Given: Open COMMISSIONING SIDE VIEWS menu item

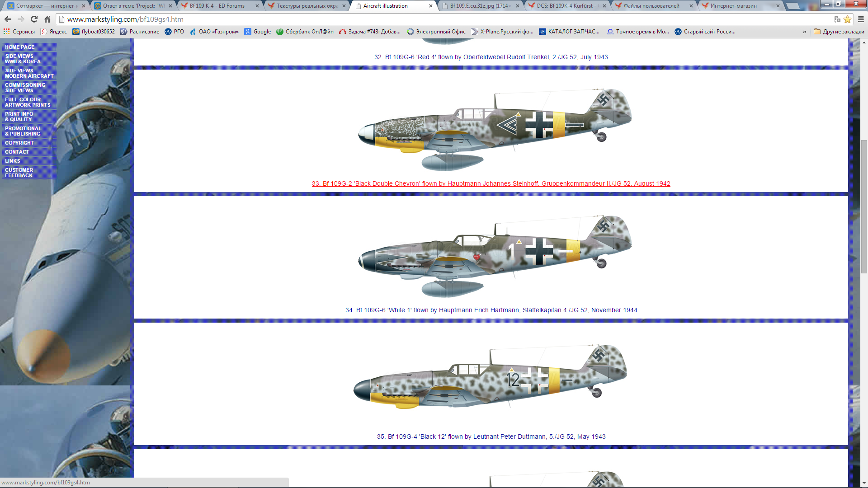Looking at the screenshot, I should (29, 88).
